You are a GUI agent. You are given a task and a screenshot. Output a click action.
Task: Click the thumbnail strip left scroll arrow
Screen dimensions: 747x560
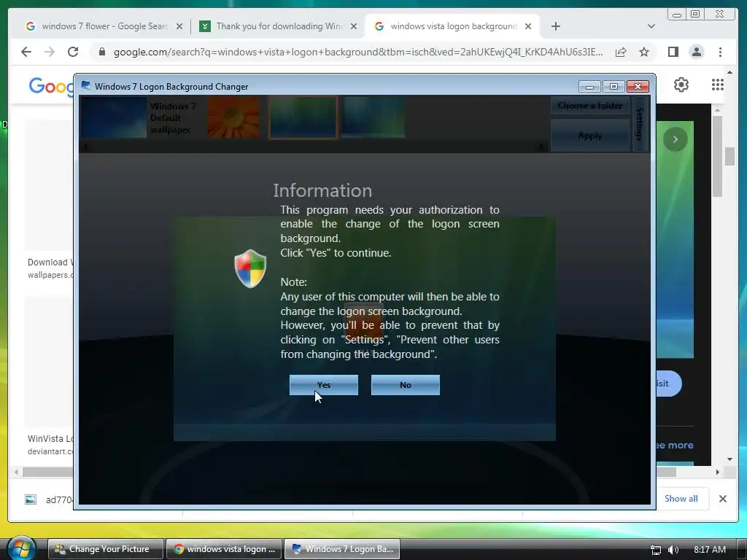pos(86,147)
